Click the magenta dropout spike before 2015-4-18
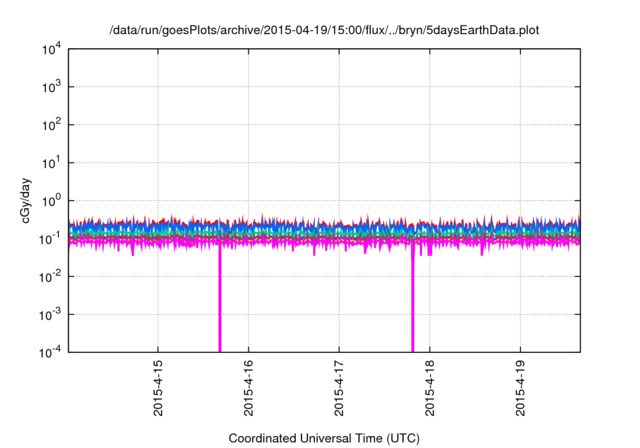Screen dimensions: 640x448 click(413, 298)
